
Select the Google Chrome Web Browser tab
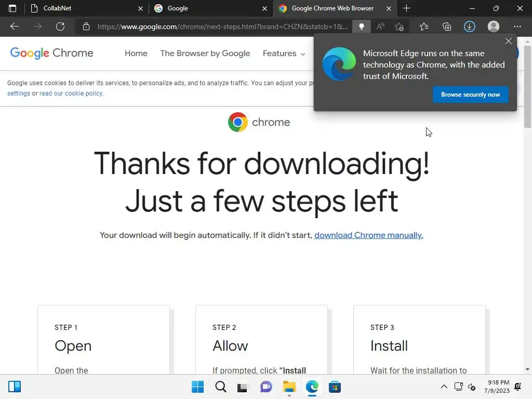tap(334, 8)
